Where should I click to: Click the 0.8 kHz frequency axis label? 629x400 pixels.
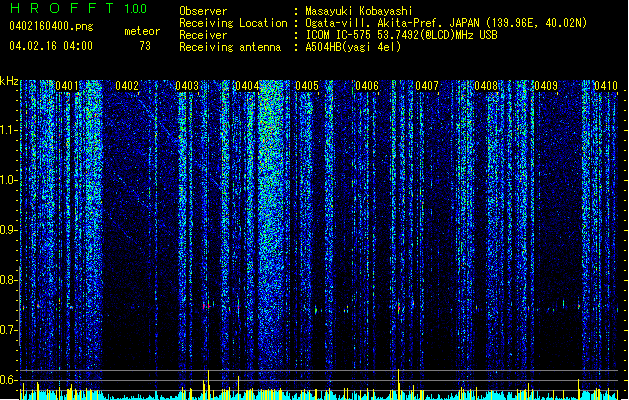[9, 280]
